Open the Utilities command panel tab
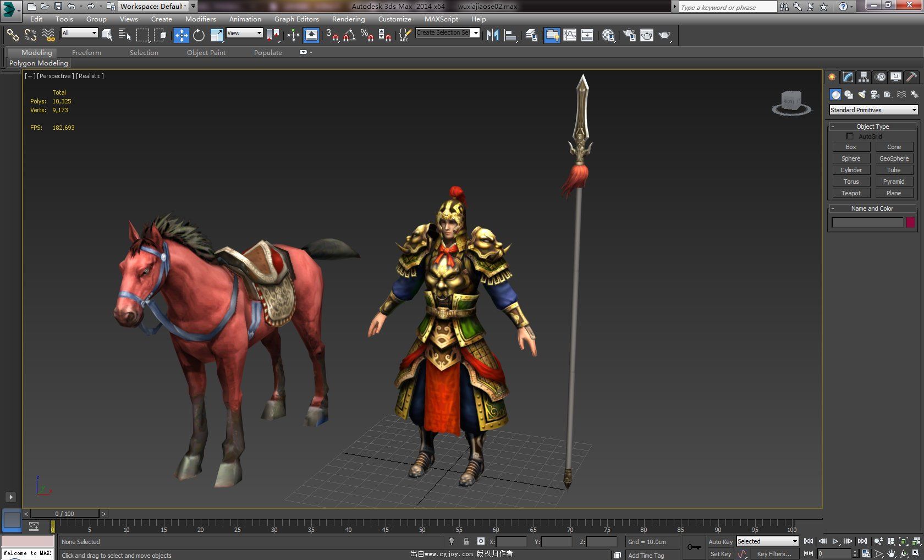Screen dimensions: 924x560 tap(911, 77)
